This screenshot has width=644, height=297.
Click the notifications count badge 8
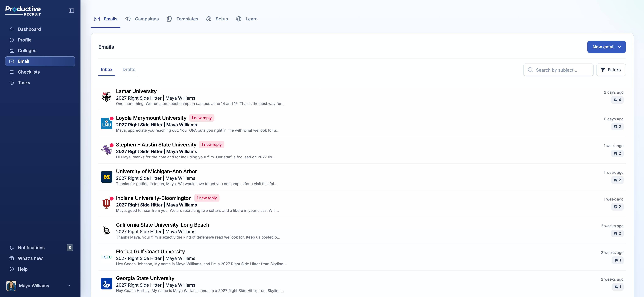tap(70, 247)
